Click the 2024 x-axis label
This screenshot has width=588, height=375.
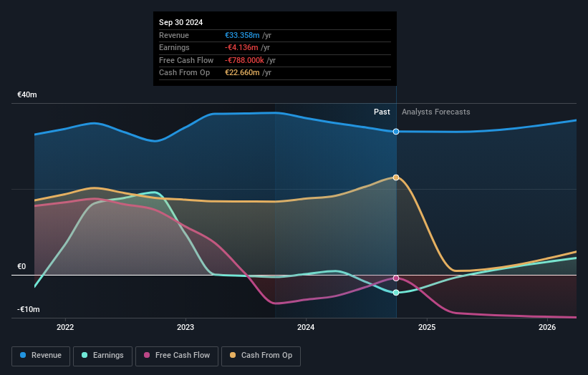(306, 327)
